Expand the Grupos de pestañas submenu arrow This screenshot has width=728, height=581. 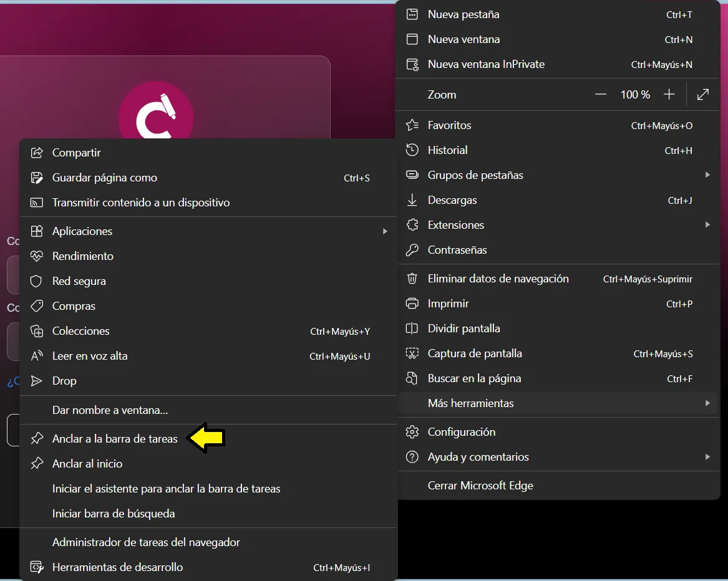tap(707, 175)
